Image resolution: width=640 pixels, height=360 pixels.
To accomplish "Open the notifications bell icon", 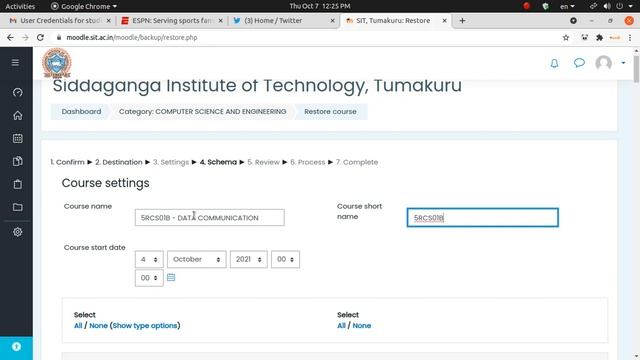I will tap(554, 63).
